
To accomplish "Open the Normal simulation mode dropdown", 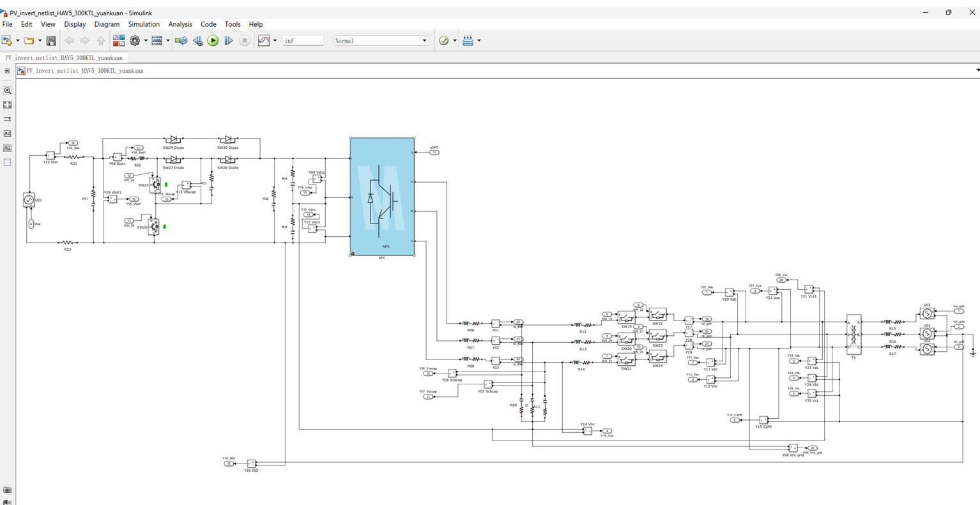I will (x=381, y=41).
